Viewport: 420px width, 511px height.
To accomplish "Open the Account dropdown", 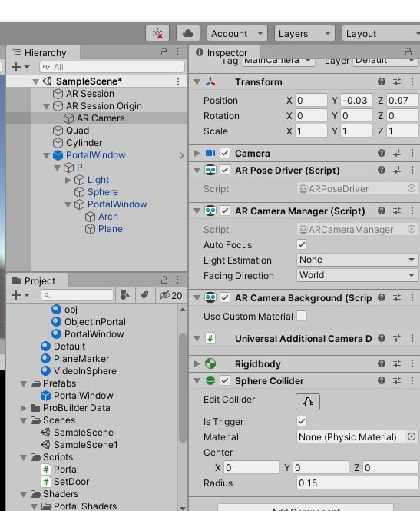I will 237,33.
